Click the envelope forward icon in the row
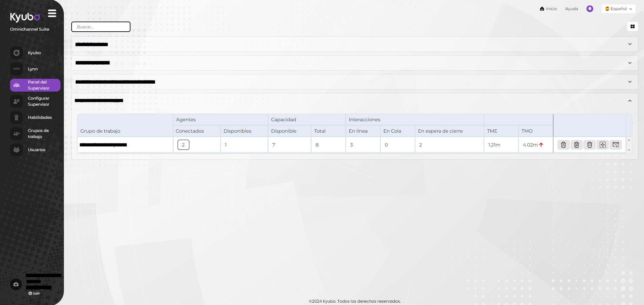Viewport: 644px width, 305px height. (615, 145)
